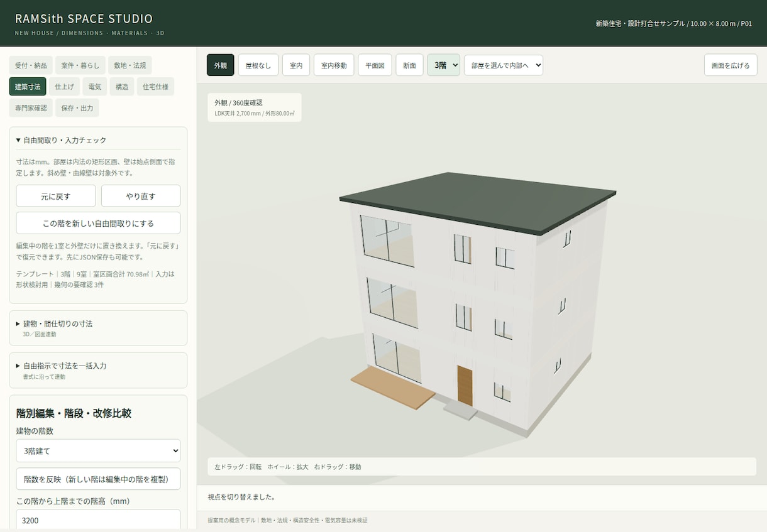The image size is (767, 532).
Task: Click the 元に戻す undo button
Action: (x=56, y=196)
